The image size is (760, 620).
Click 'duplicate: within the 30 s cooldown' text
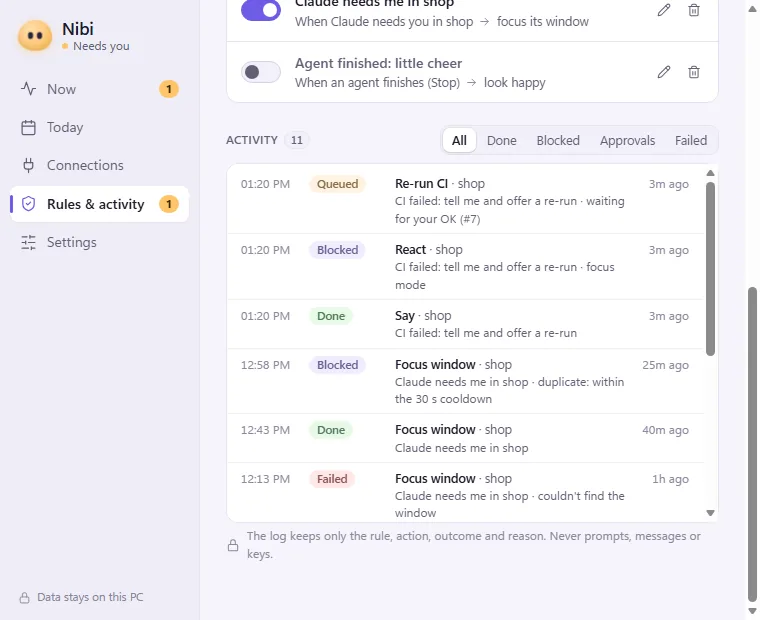(509, 391)
